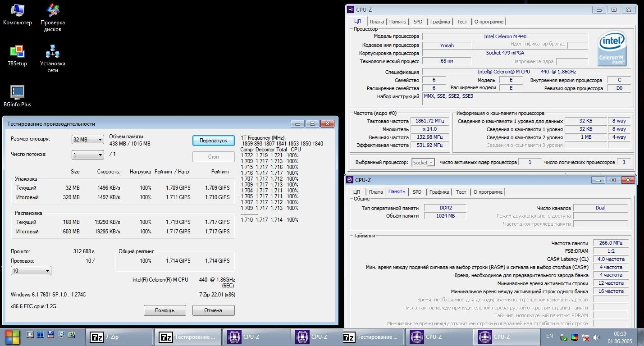The height and width of the screenshot is (346, 644).
Task: Open Графика tab in lower CPU-Z window
Action: 439,192
